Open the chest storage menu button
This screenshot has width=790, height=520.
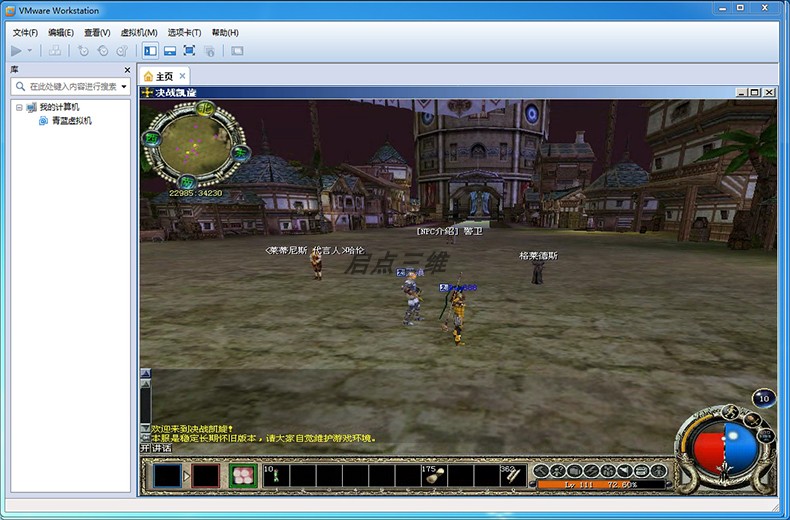[641, 471]
